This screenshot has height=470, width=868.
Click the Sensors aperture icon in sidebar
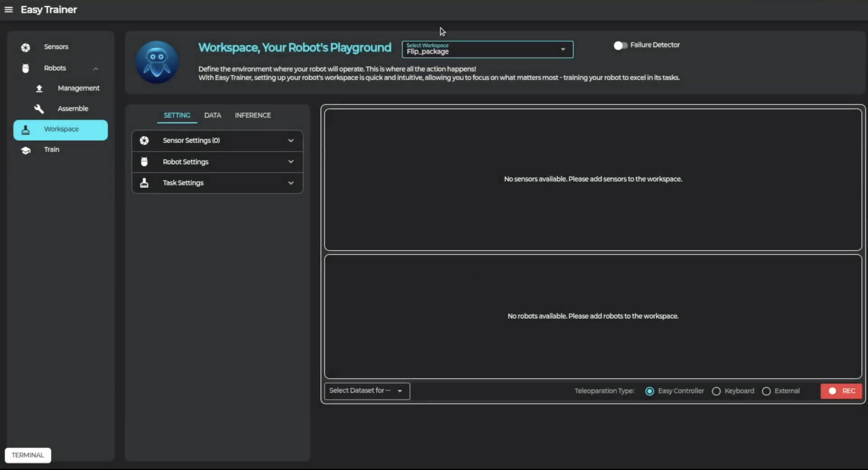coord(26,47)
